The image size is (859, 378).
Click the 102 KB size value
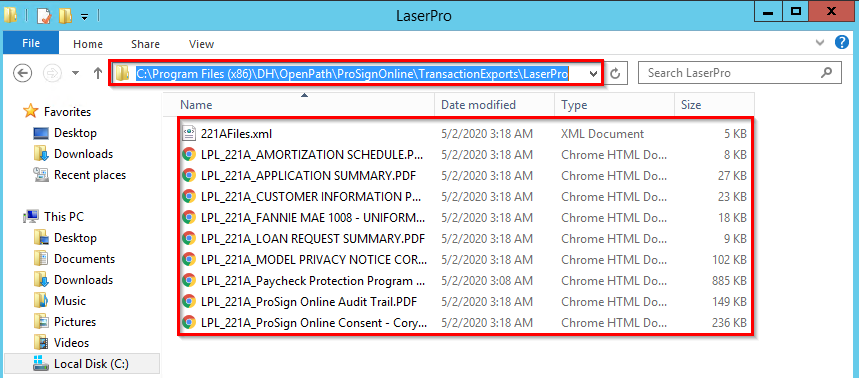729,259
